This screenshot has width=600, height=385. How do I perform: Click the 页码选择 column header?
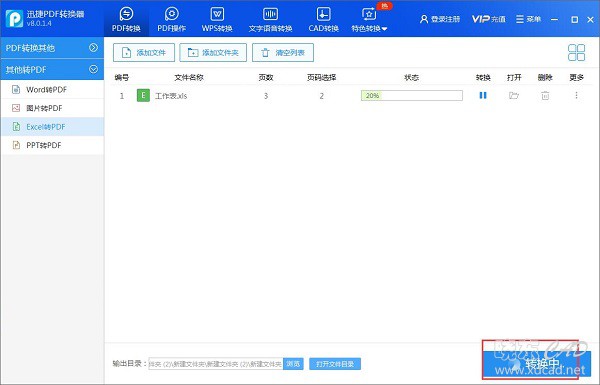click(321, 78)
